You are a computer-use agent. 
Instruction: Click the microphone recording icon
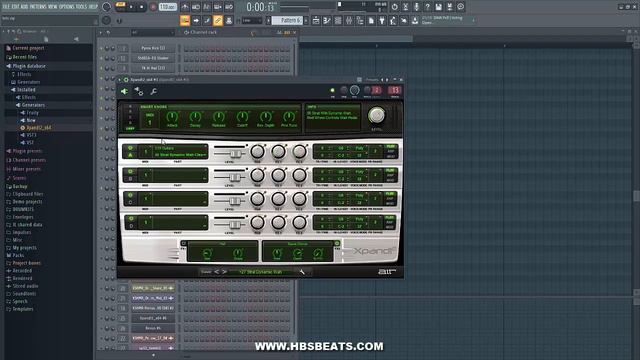coord(416,7)
